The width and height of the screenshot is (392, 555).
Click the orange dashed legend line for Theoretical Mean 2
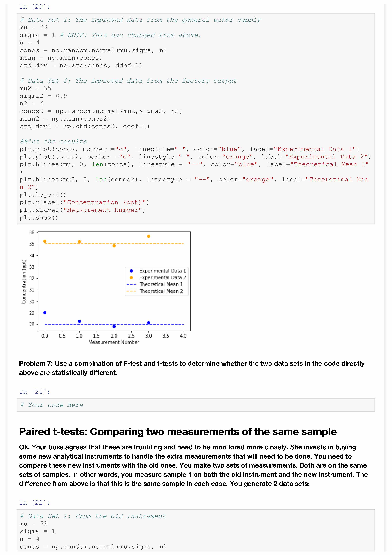131,291
